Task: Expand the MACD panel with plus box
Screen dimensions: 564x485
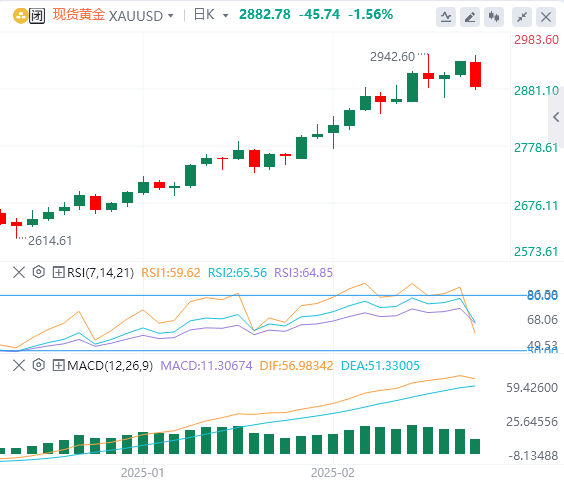Action: tap(58, 366)
